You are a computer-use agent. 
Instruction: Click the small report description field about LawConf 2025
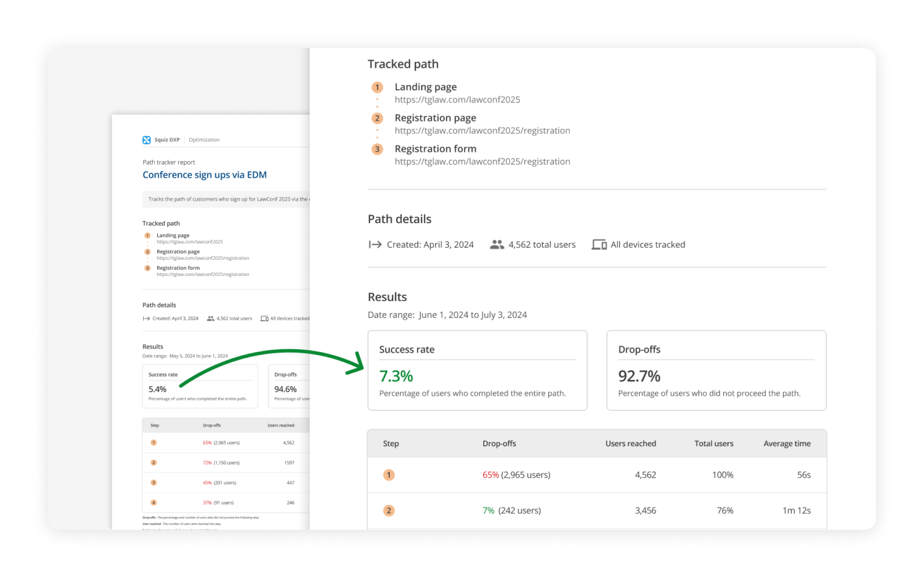226,199
